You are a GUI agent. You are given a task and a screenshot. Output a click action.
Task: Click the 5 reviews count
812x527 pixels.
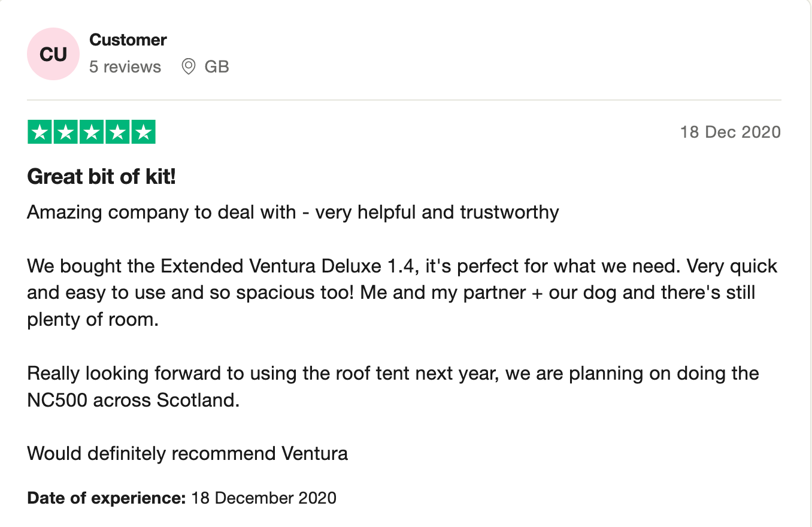pos(125,66)
